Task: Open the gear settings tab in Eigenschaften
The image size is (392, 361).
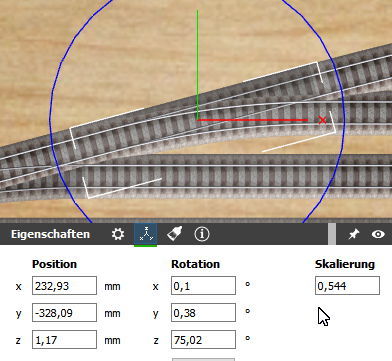Action: (118, 234)
